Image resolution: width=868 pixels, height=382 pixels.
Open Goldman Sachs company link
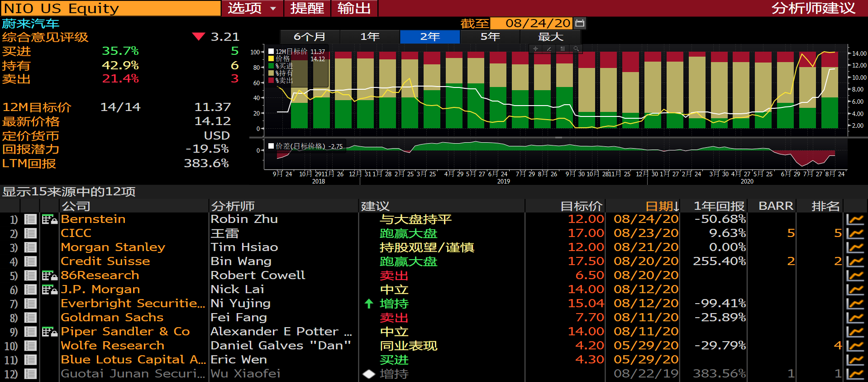112,318
